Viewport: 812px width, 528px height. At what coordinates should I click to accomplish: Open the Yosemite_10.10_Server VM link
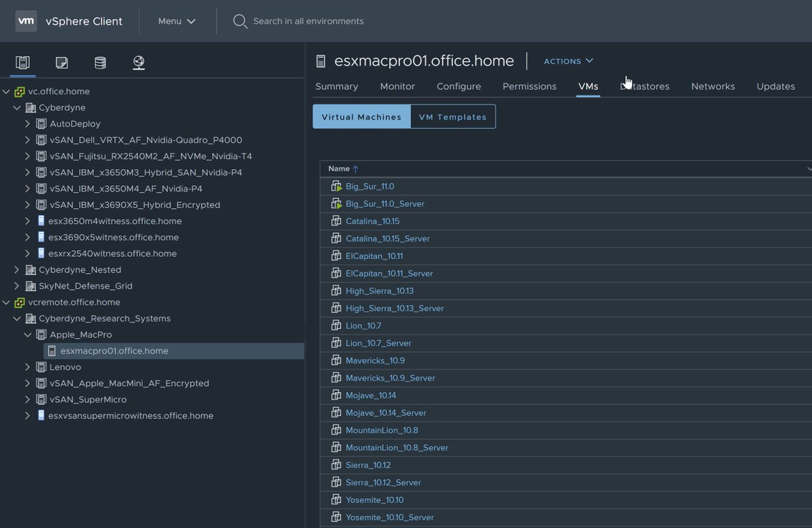coord(390,517)
